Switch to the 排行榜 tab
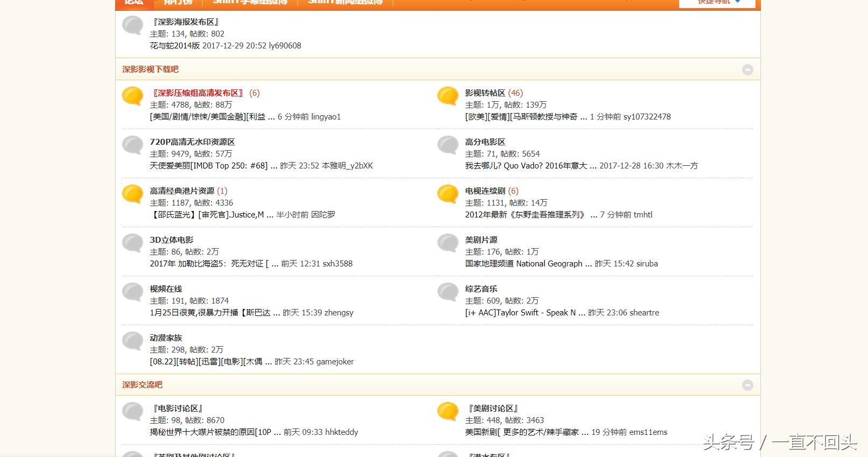Viewport: 868px width, 457px height. click(178, 3)
